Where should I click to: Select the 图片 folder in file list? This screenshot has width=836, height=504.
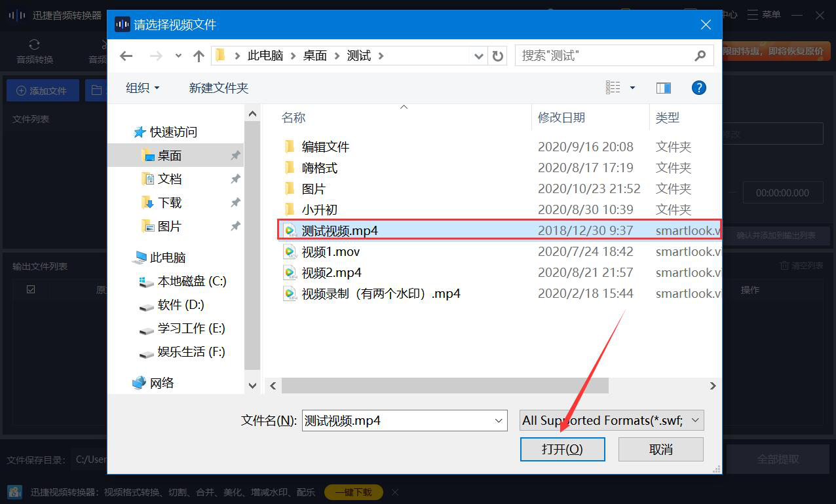click(314, 189)
